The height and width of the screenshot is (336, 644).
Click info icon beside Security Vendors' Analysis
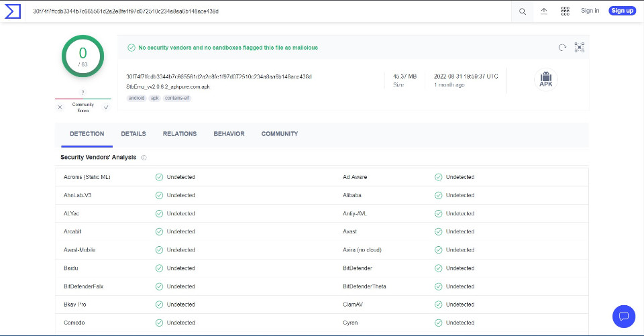click(x=144, y=158)
